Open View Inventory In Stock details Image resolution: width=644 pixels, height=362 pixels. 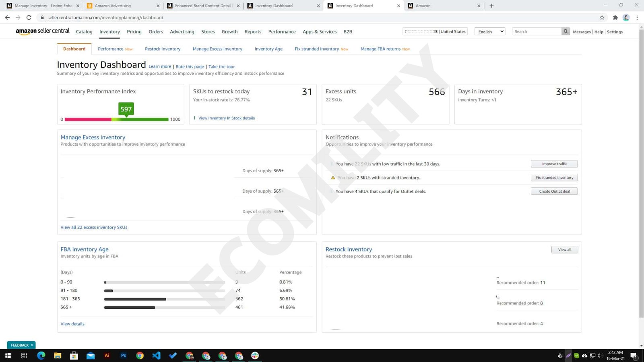coord(227,118)
